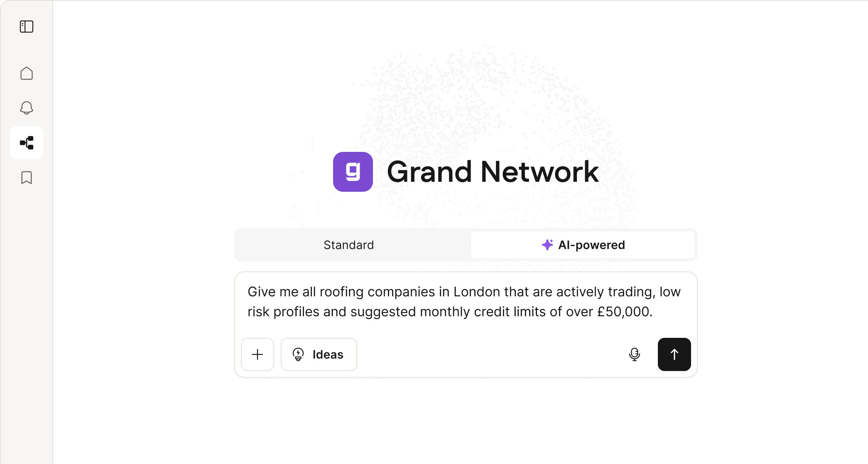Click the Grand Network heading
The width and height of the screenshot is (868, 464).
coord(493,172)
